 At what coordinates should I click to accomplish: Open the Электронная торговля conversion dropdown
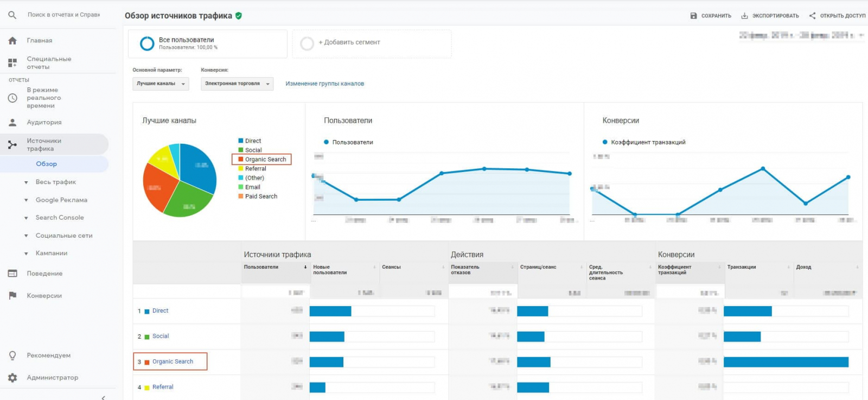click(237, 84)
